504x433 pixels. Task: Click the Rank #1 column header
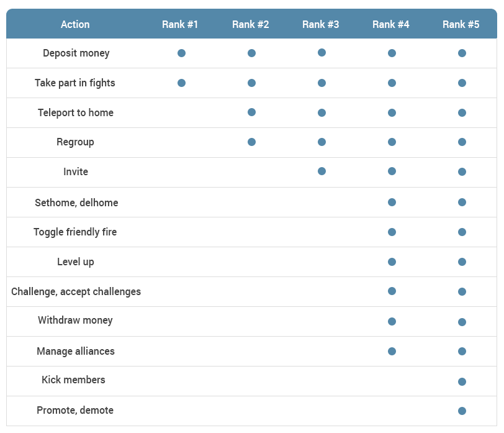(x=180, y=24)
